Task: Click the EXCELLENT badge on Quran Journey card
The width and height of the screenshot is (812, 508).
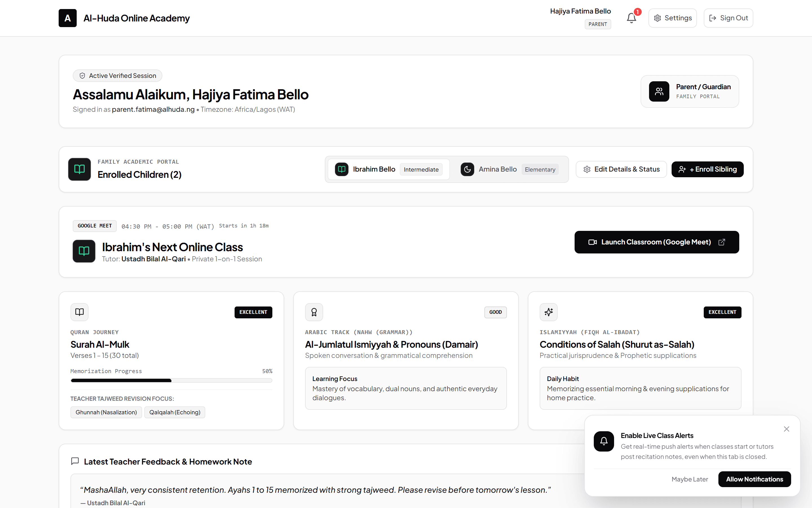Action: click(253, 312)
